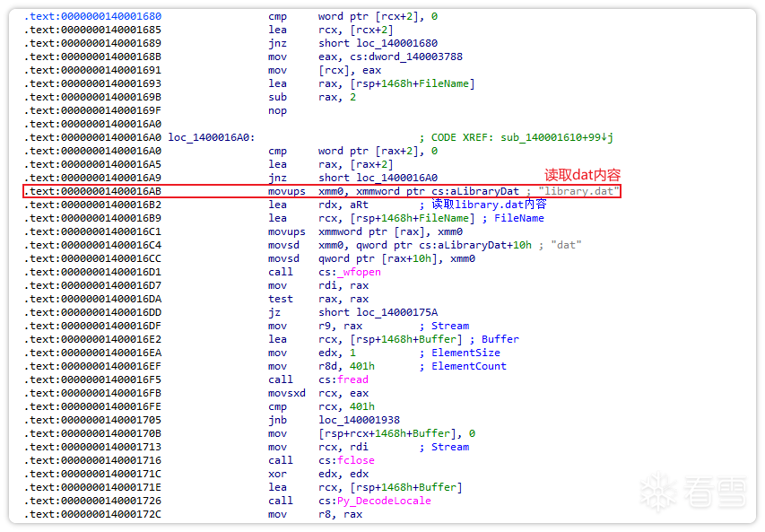
Task: Select the Stream comment after mov r9
Action: [x=450, y=326]
